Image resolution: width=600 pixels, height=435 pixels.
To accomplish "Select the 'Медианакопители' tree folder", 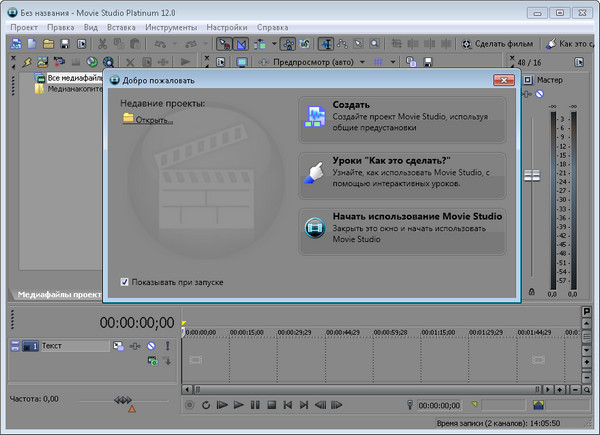I will tap(70, 88).
